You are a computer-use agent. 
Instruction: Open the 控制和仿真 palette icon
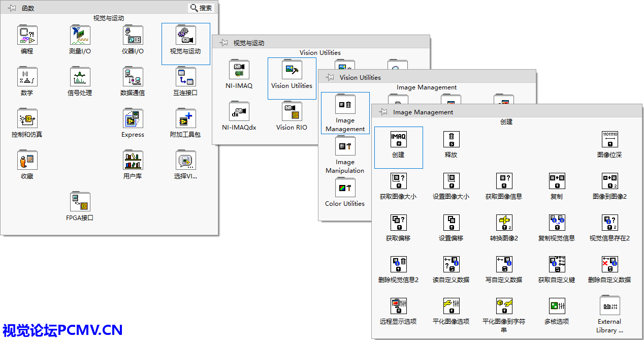tap(27, 118)
